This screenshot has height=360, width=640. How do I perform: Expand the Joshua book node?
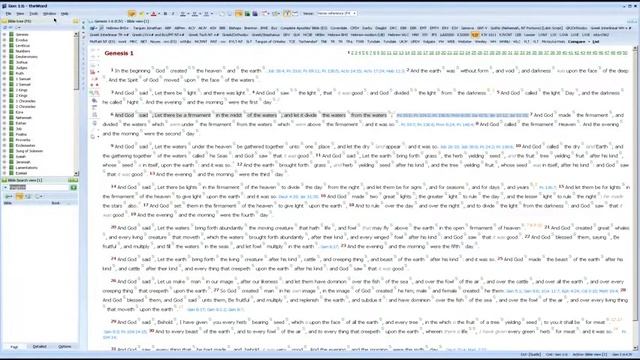pyautogui.click(x=4, y=62)
